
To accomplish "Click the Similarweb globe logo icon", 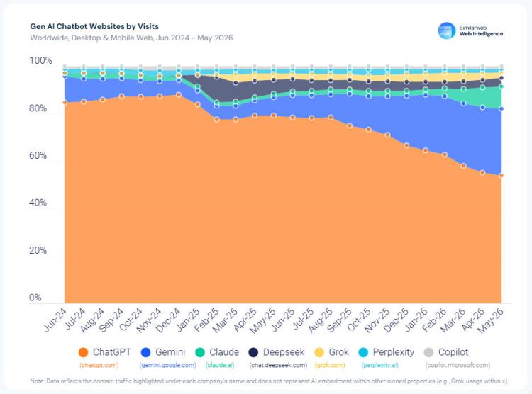I will tap(446, 31).
